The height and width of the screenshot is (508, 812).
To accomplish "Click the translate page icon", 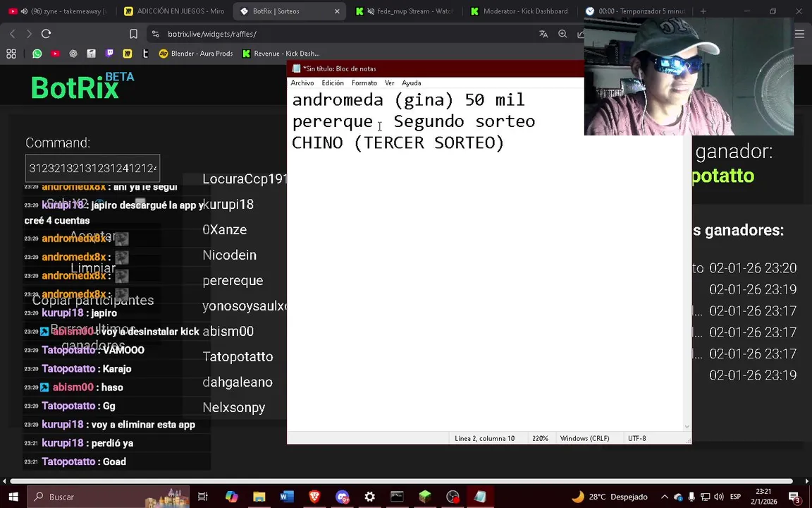I will (x=543, y=34).
